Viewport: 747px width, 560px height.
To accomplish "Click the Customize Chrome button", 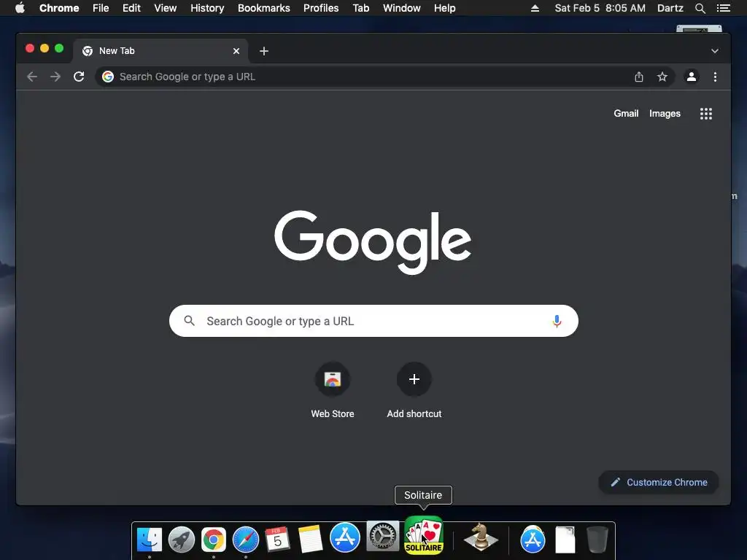I will click(x=659, y=483).
